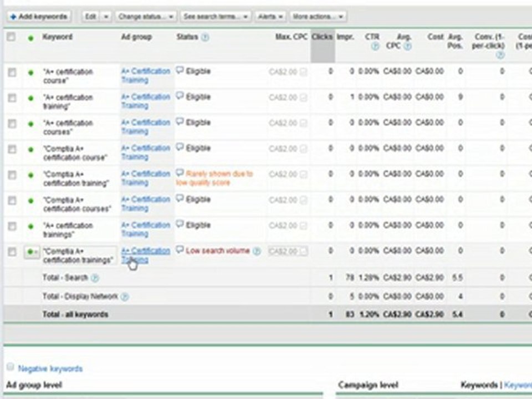Click status dot for "Comptia A+ certification course"
The height and width of the screenshot is (399, 532).
31,150
